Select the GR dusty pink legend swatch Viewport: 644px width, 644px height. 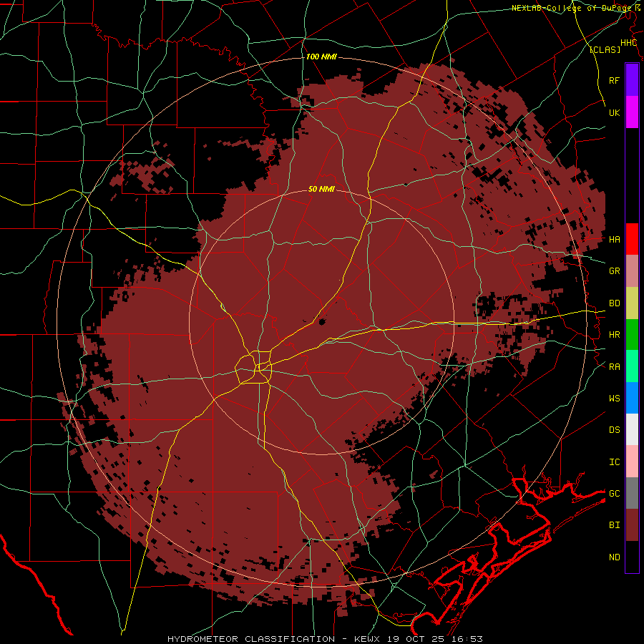click(632, 270)
